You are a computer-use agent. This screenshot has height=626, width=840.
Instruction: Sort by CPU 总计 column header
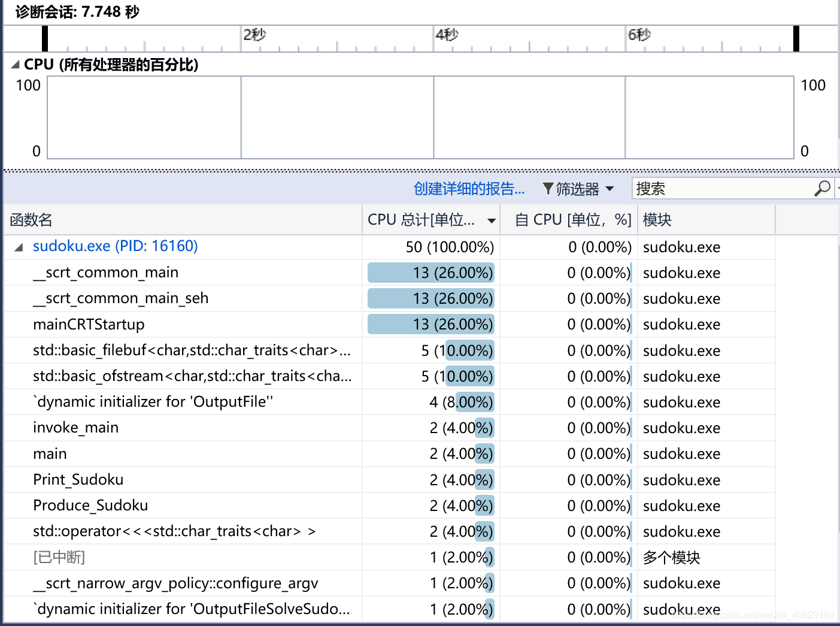[431, 220]
